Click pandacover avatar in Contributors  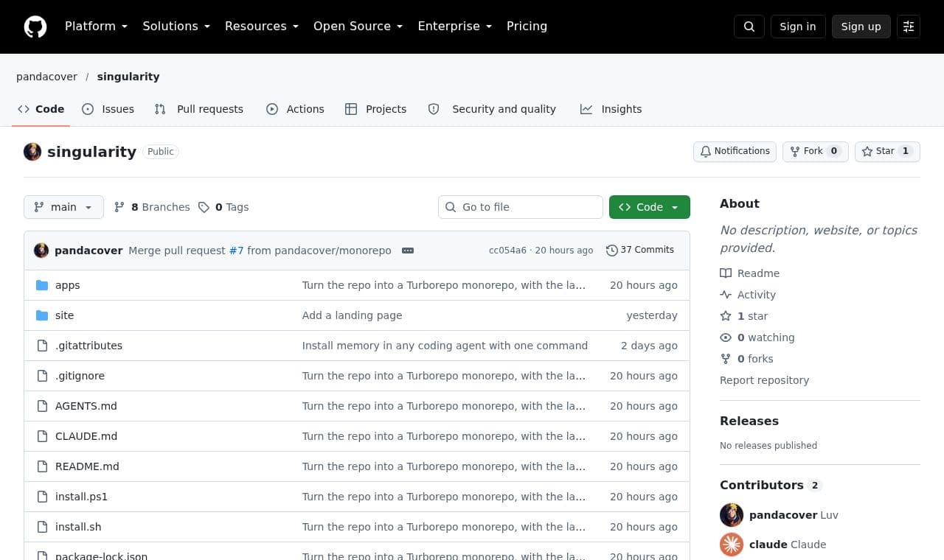(x=732, y=515)
